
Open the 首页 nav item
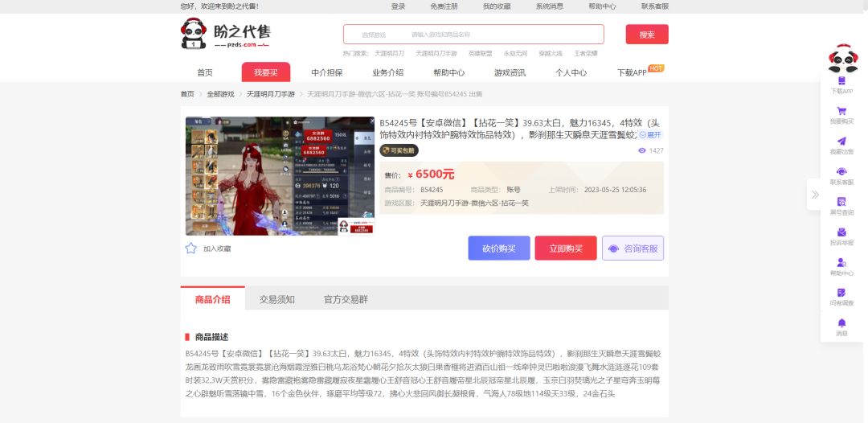(x=205, y=72)
